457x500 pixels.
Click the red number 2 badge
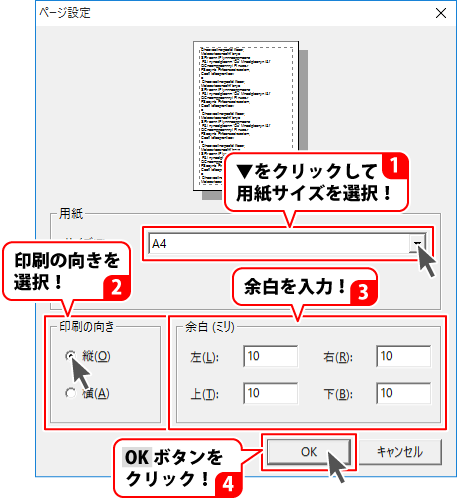(116, 287)
